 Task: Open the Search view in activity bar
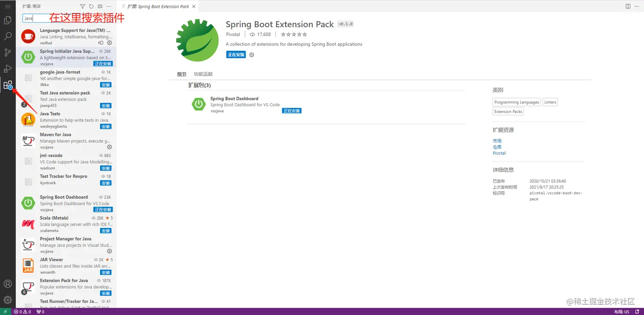[x=8, y=36]
